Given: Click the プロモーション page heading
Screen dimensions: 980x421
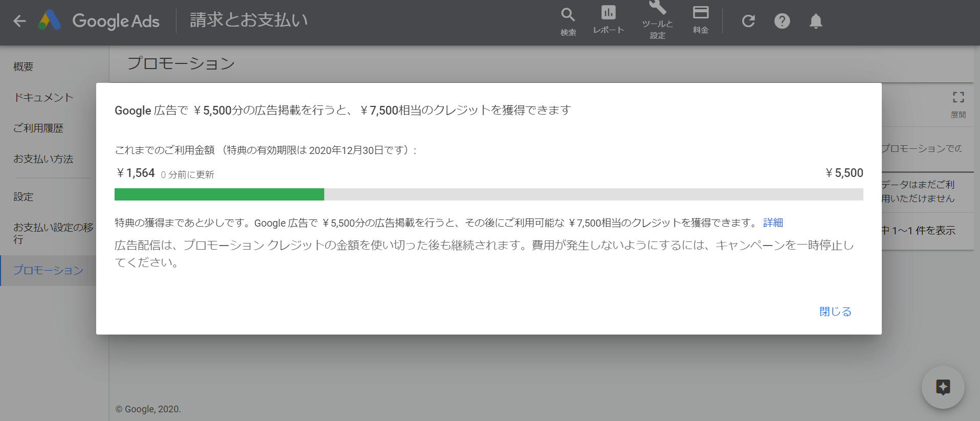Looking at the screenshot, I should [x=181, y=63].
